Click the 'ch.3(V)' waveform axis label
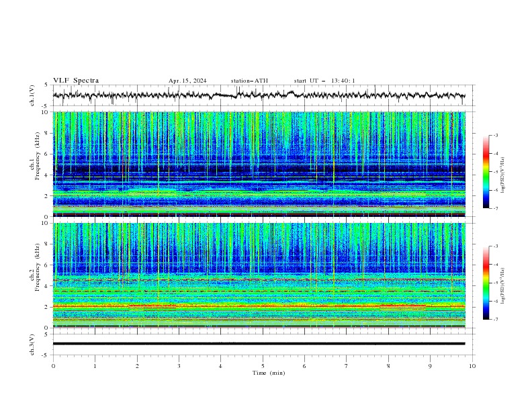Image resolution: width=532 pixels, height=411 pixels. [x=32, y=345]
